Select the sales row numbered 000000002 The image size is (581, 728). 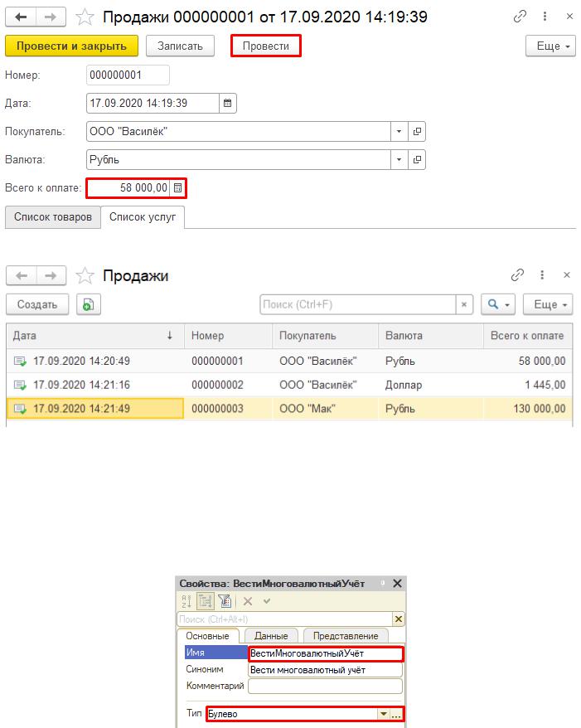[217, 385]
